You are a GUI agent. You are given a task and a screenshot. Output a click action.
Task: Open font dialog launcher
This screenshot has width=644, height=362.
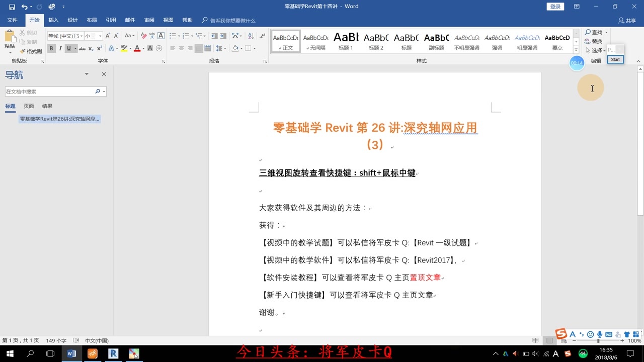[164, 61]
